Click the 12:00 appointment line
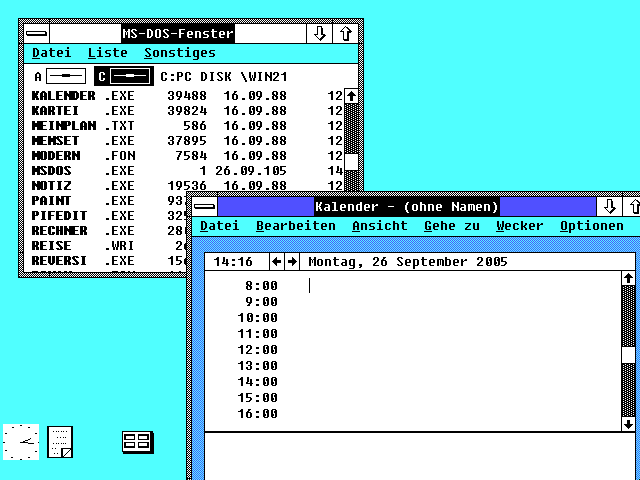The width and height of the screenshot is (640, 480). coord(413,350)
